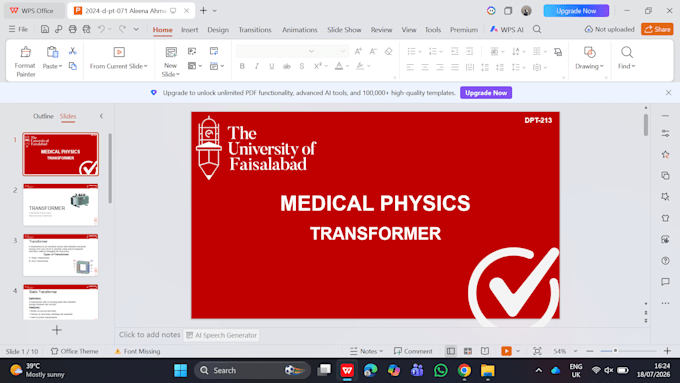The image size is (680, 383).
Task: Open the Insert tab
Action: point(190,29)
